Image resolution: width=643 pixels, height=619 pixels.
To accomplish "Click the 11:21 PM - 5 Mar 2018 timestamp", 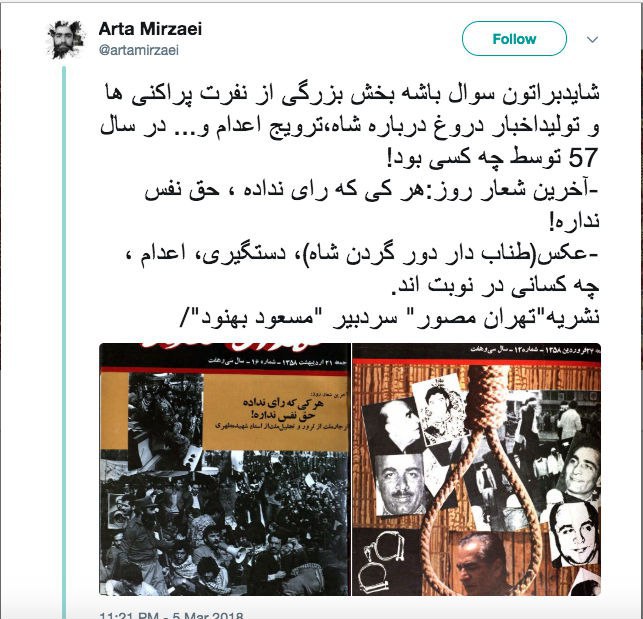I will [171, 614].
